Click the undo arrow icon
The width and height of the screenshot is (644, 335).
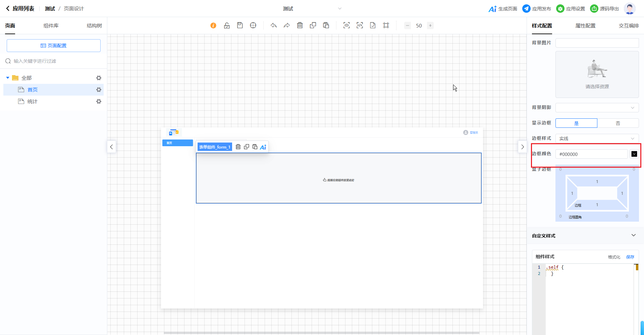coord(274,25)
